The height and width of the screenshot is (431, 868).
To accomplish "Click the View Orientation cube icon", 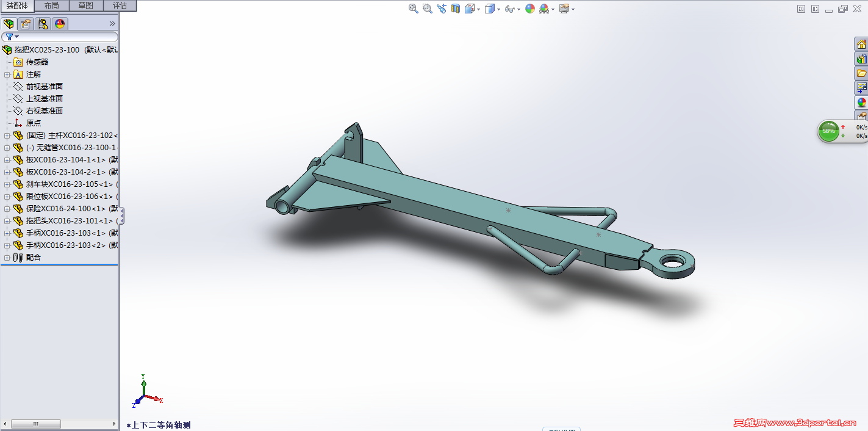I will click(470, 9).
